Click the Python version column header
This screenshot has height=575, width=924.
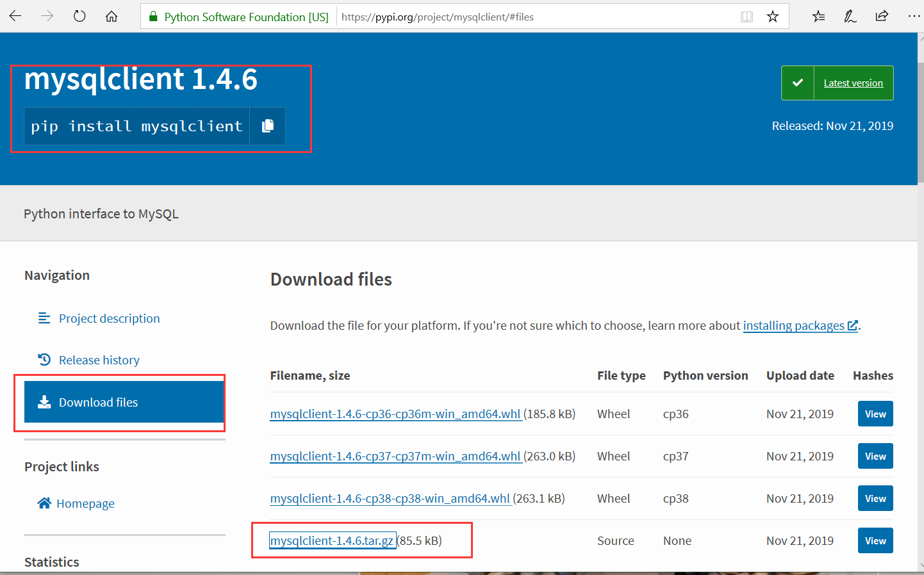point(705,375)
